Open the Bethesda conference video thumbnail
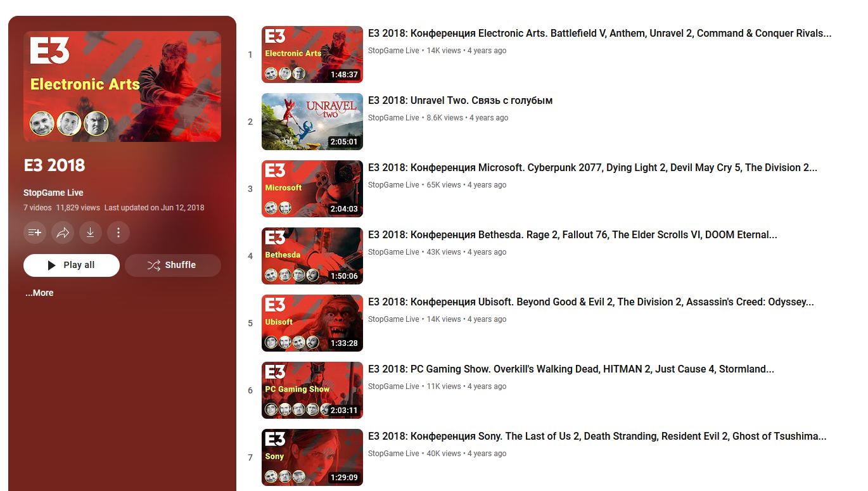 312,256
